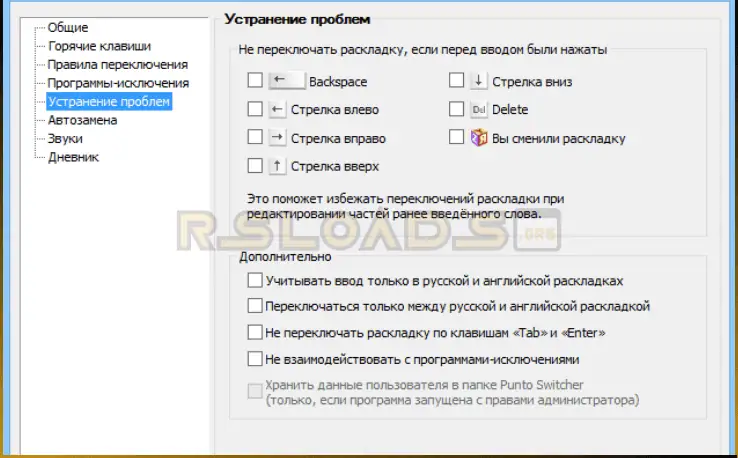Click the right arrow key icon

[278, 137]
